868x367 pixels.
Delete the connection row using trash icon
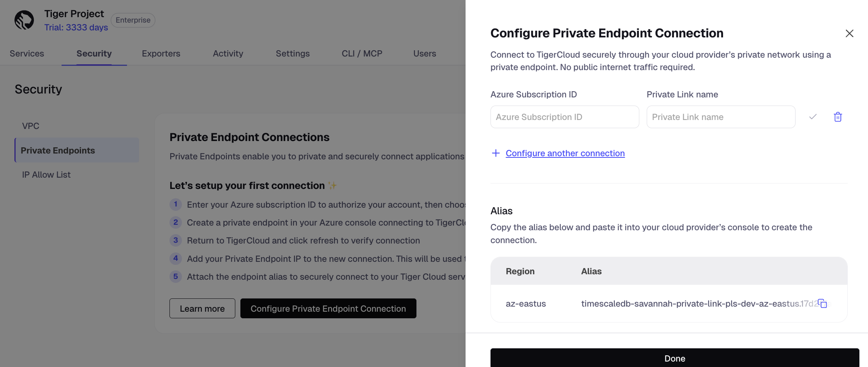(x=838, y=117)
